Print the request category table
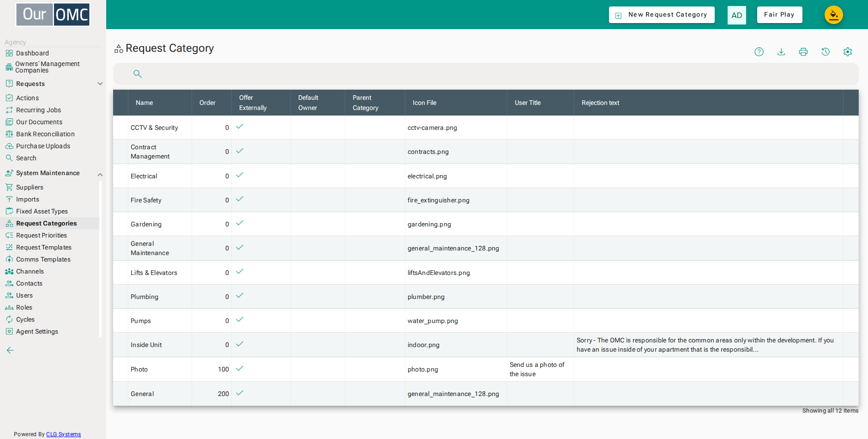 point(803,52)
